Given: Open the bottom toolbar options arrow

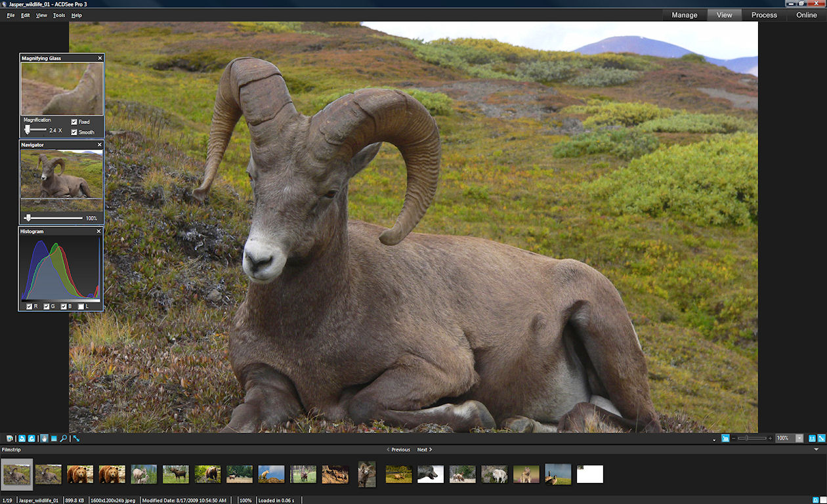Looking at the screenshot, I should point(714,439).
